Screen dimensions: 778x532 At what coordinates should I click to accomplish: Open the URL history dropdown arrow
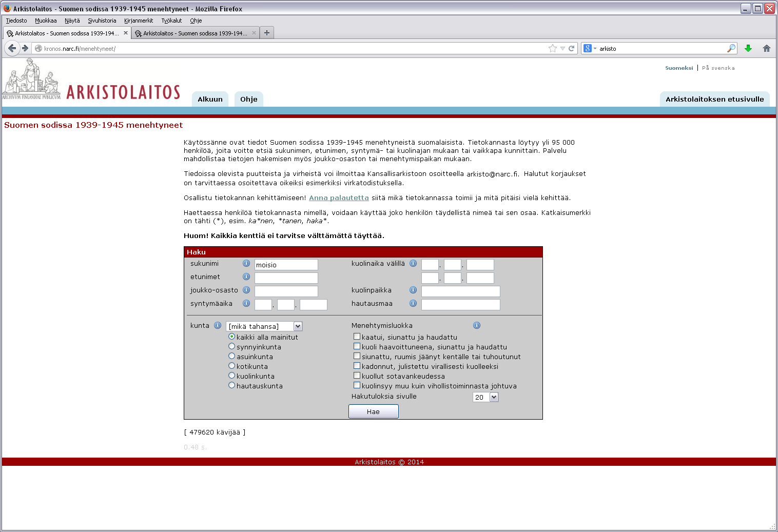click(562, 48)
